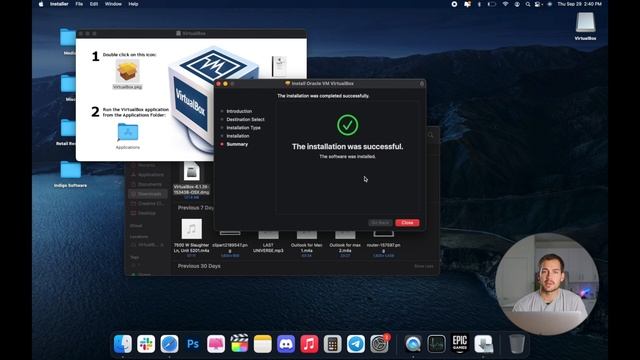Viewport: 640px width, 360px height.
Task: Select the Introduction step in installer sidebar
Action: (239, 111)
